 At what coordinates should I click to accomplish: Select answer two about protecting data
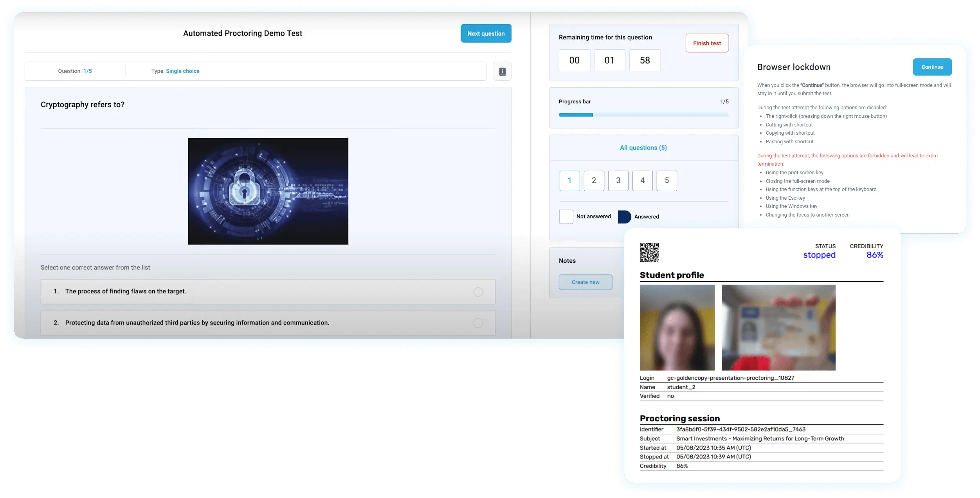pos(478,323)
